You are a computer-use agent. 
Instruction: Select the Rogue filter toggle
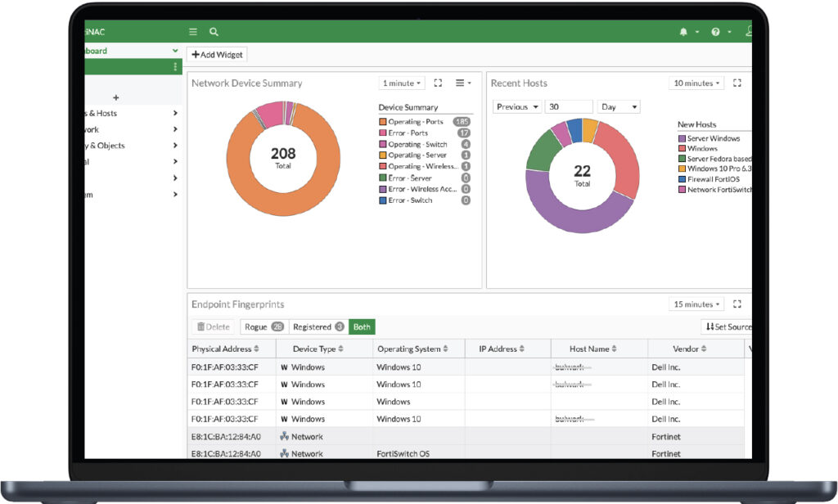(x=264, y=326)
